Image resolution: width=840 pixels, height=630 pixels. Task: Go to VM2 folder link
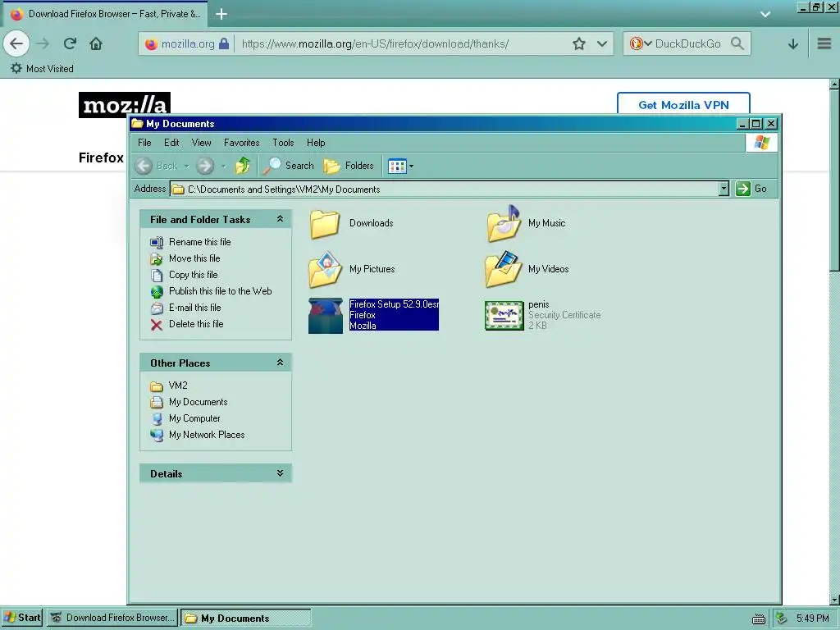coord(178,386)
